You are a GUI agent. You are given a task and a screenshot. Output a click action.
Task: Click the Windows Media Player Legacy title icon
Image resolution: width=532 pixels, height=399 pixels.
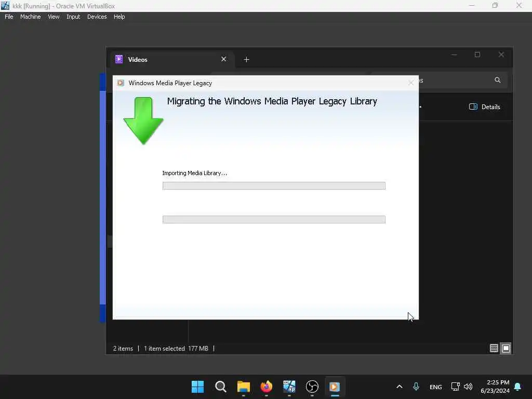pyautogui.click(x=121, y=83)
